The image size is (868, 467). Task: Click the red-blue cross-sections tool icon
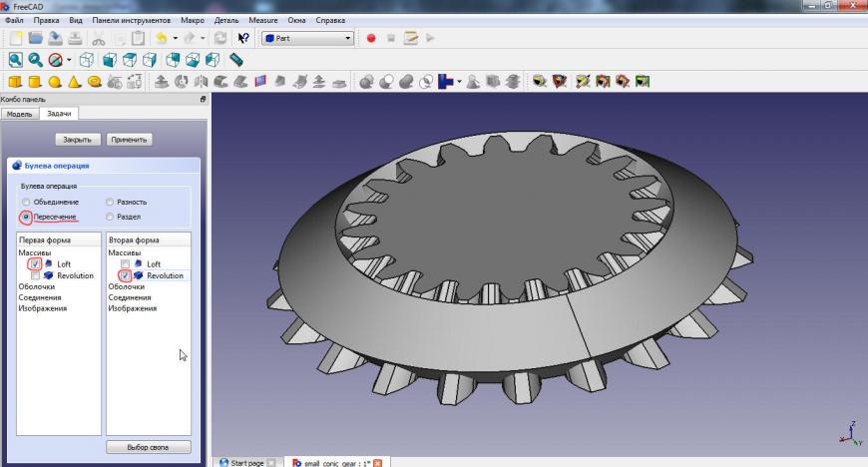[x=260, y=82]
